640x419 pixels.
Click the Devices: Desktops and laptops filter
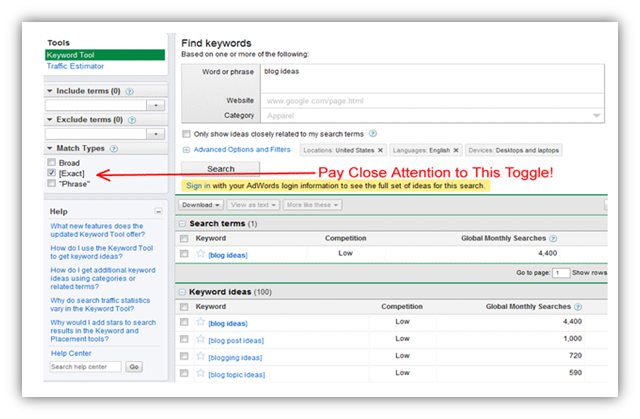(x=513, y=150)
